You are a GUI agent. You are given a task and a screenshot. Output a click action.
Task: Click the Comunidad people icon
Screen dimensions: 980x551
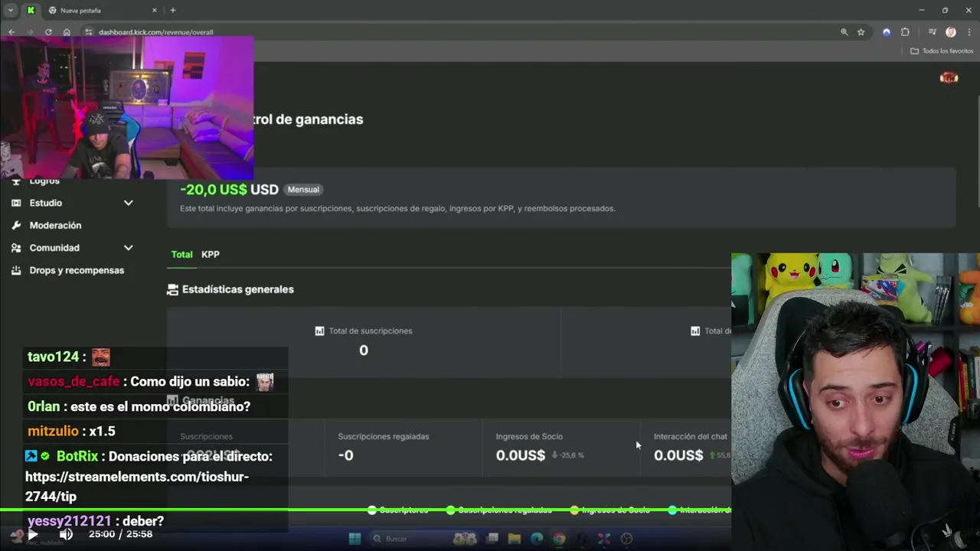[16, 248]
